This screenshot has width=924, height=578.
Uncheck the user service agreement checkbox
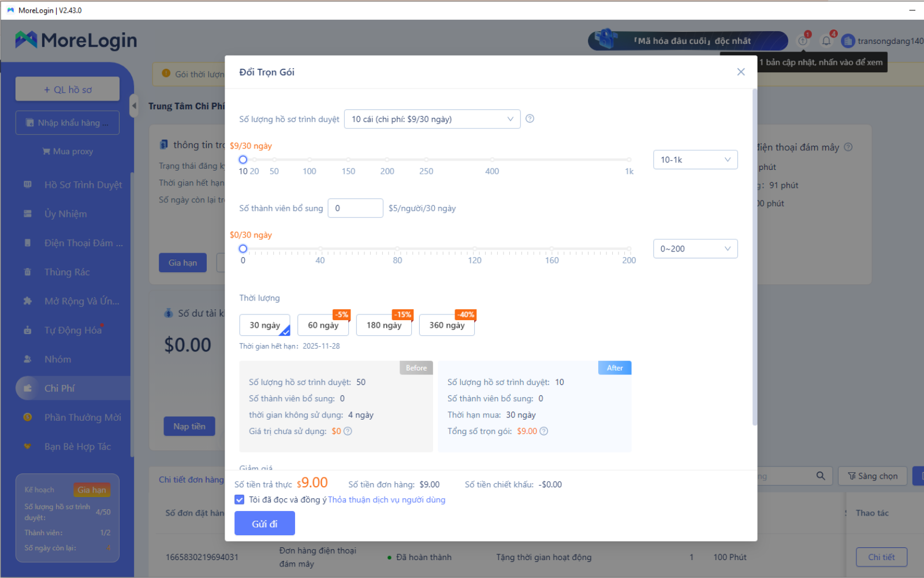240,499
